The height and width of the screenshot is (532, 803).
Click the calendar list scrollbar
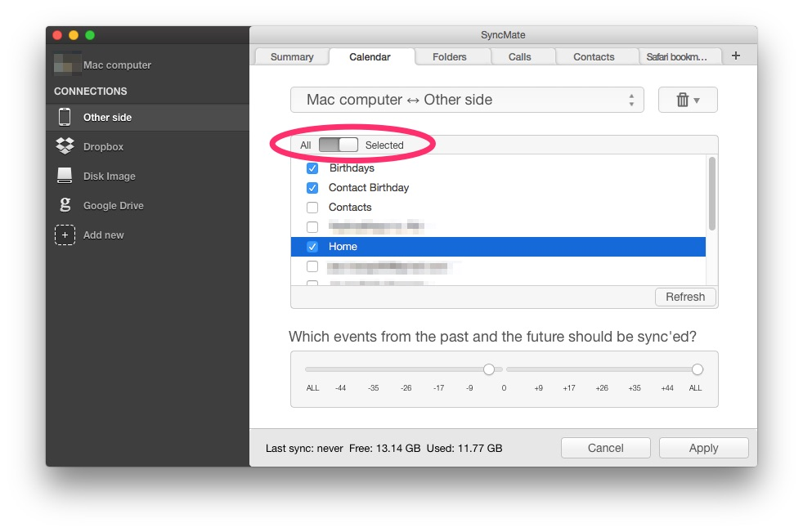point(712,194)
